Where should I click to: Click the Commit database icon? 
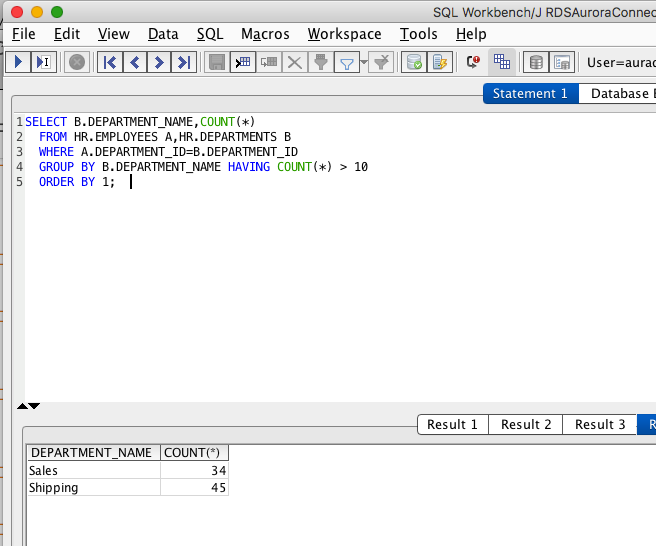point(412,62)
